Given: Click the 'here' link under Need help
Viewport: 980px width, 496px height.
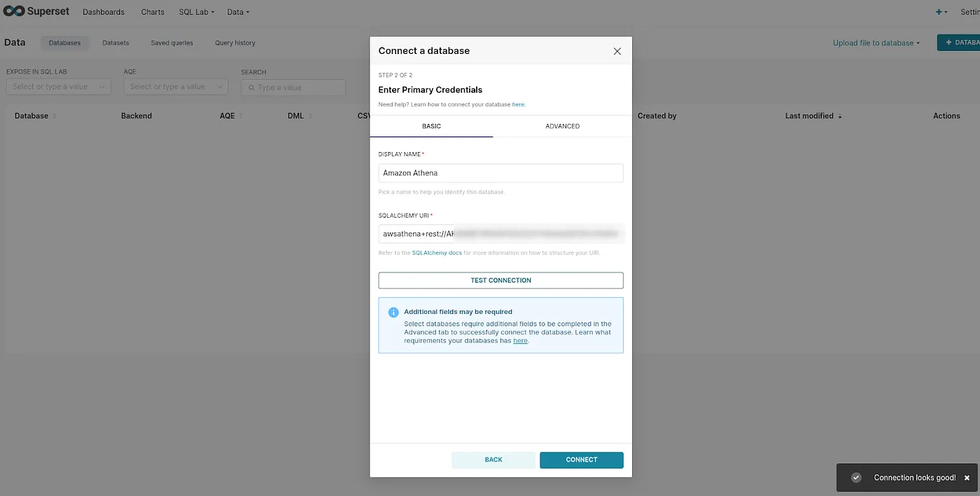Looking at the screenshot, I should (x=518, y=104).
